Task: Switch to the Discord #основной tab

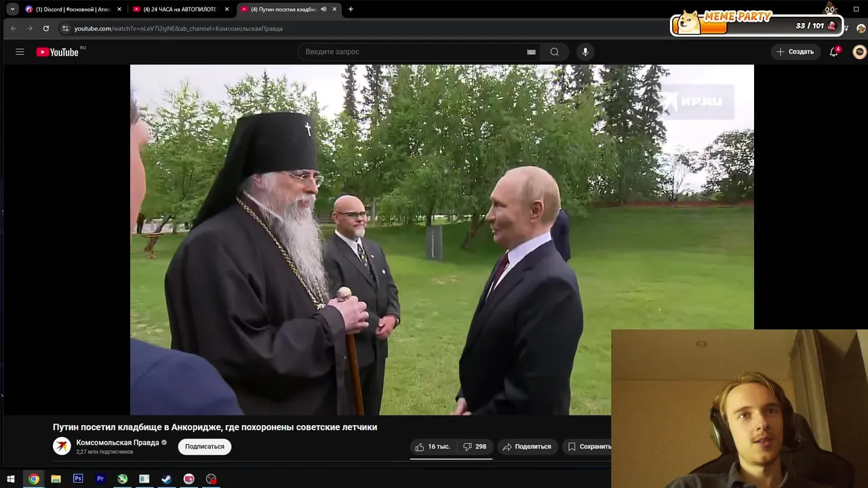Action: (73, 9)
